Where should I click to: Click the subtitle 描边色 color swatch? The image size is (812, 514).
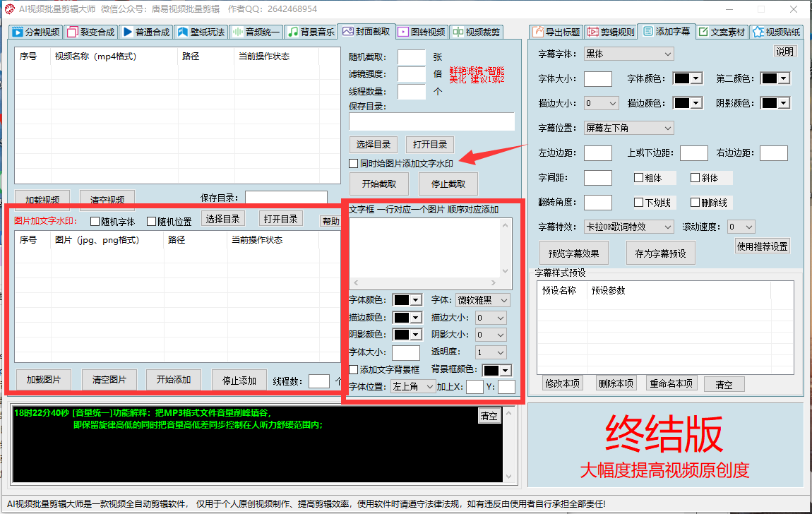[x=687, y=104]
